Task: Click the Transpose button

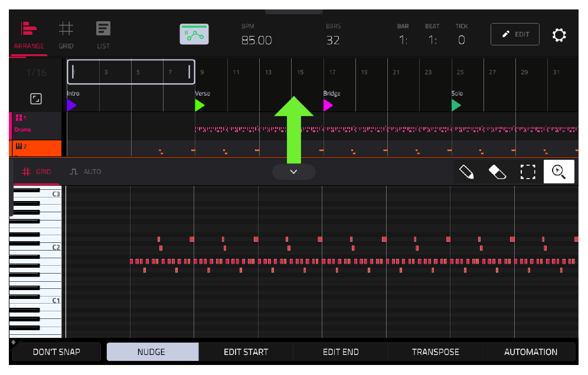Action: 435,352
